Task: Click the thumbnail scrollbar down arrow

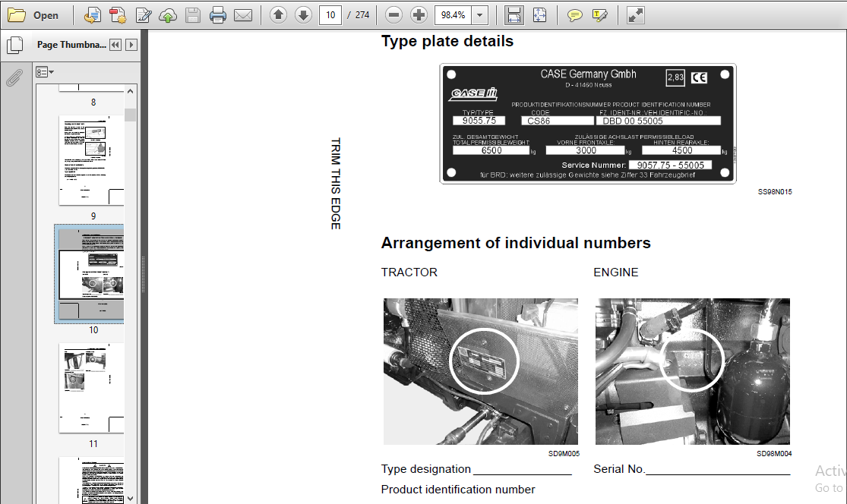Action: [130, 498]
